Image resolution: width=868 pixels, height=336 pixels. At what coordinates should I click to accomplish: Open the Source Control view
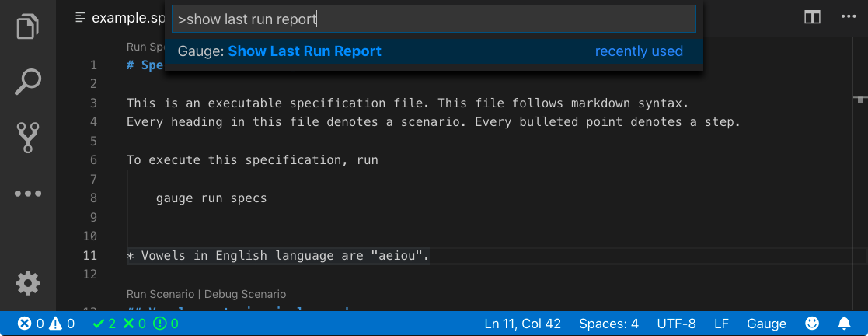coord(28,138)
